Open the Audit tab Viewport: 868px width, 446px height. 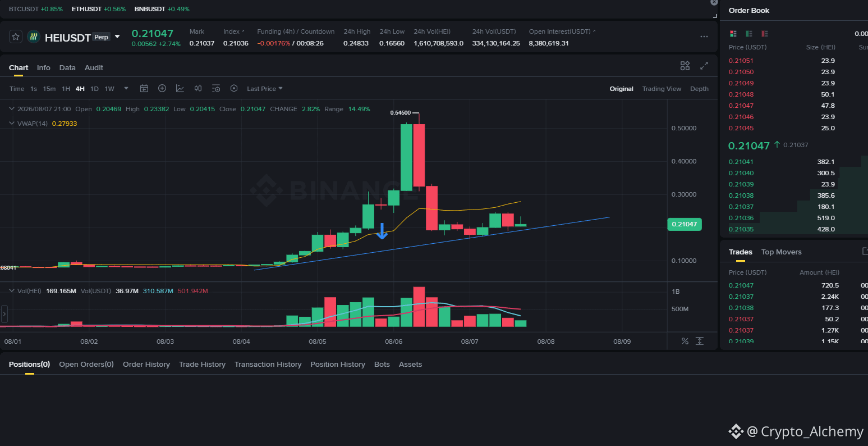[x=94, y=67]
